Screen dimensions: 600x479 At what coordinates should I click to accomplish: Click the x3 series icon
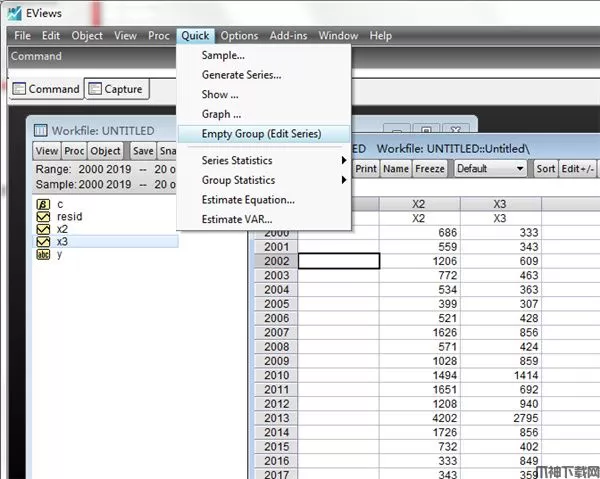coord(43,241)
